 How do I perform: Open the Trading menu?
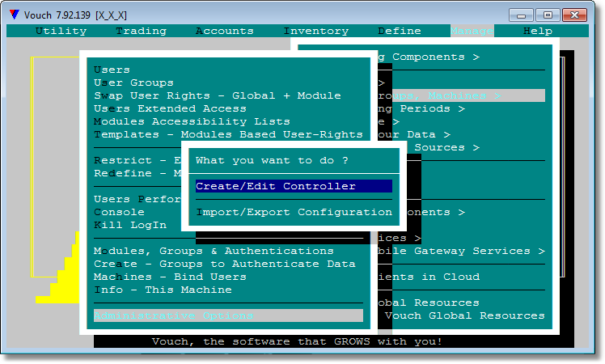142,31
